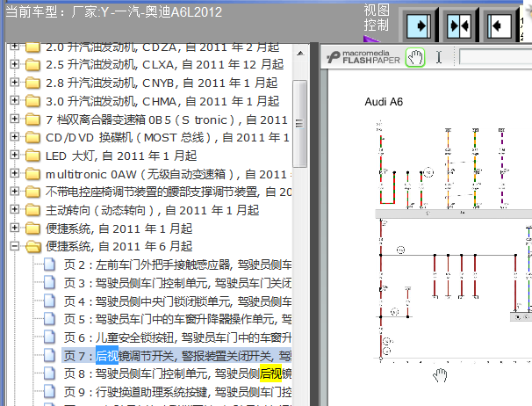The width and height of the screenshot is (532, 406).
Task: Open 页 3 驾驶员侧车门控制单元
Action: pos(177,283)
